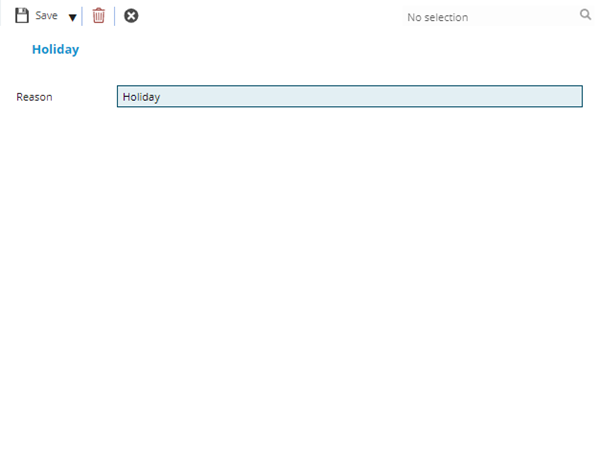The width and height of the screenshot is (600, 461).
Task: Click the blank form area below Reason
Action: pos(300,280)
